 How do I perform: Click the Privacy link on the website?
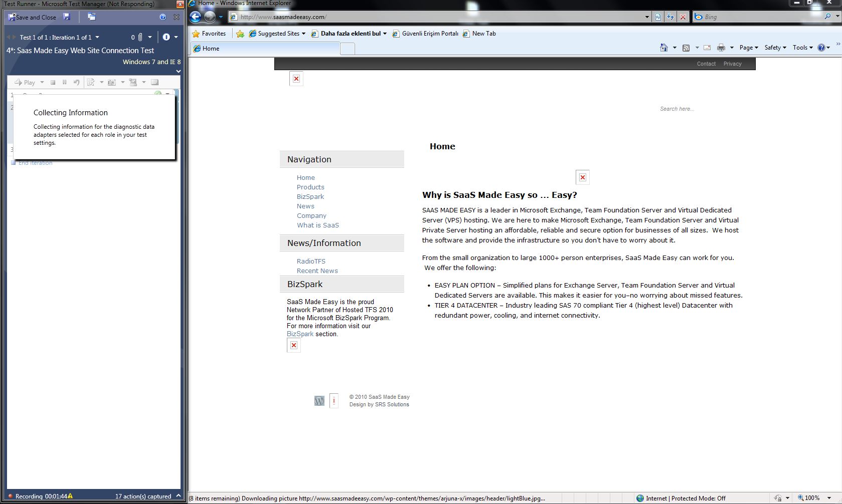pos(732,64)
